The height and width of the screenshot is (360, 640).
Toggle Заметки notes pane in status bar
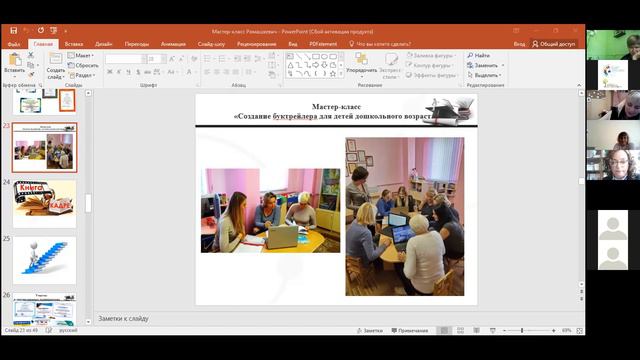370,331
